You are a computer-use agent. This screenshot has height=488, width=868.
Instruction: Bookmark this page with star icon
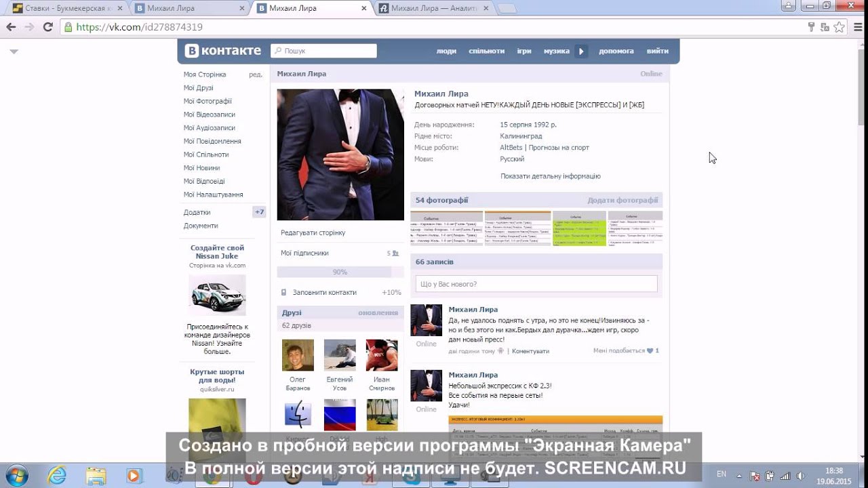coord(839,27)
